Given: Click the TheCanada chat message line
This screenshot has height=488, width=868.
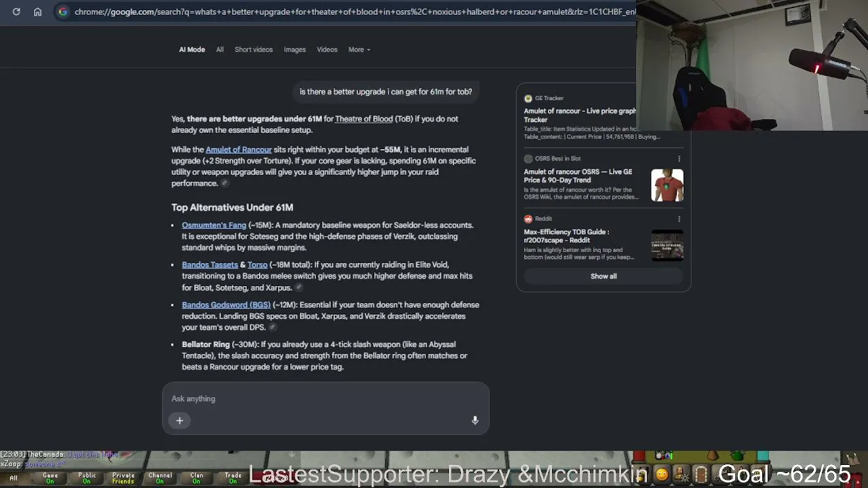Looking at the screenshot, I should click(x=60, y=455).
